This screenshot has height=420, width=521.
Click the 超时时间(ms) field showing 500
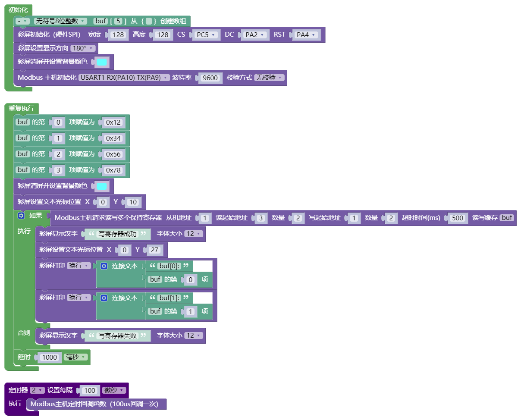457,218
